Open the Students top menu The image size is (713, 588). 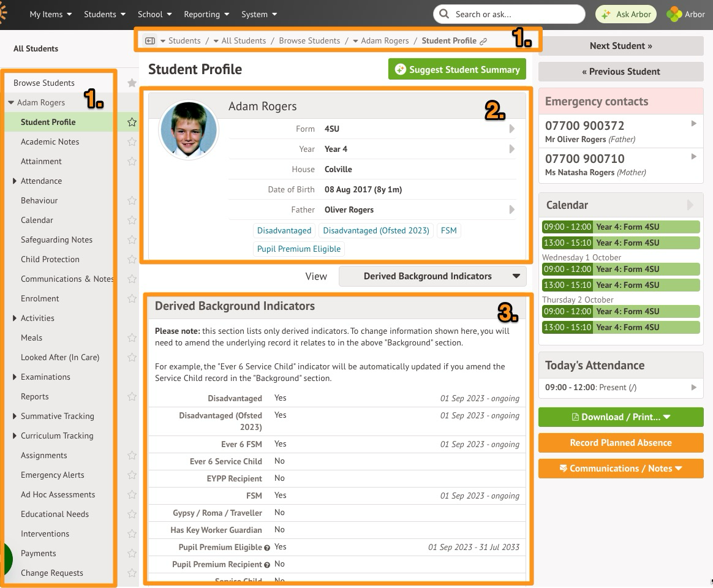tap(105, 14)
